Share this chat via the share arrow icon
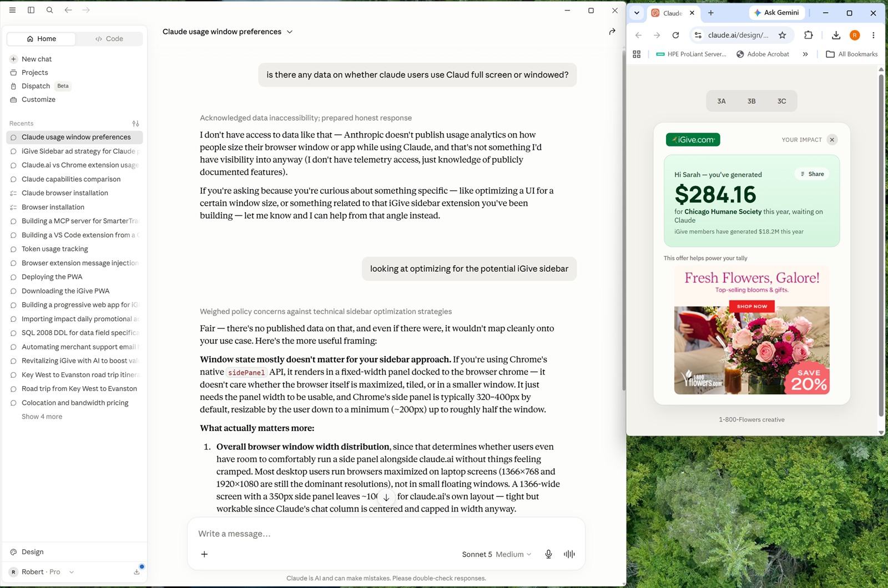This screenshot has height=588, width=888. pos(612,32)
